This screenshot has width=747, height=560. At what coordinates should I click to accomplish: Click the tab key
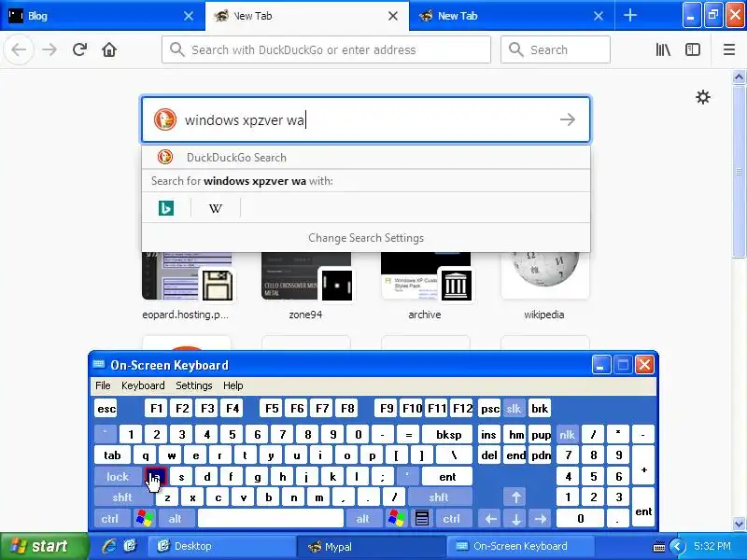coord(112,455)
